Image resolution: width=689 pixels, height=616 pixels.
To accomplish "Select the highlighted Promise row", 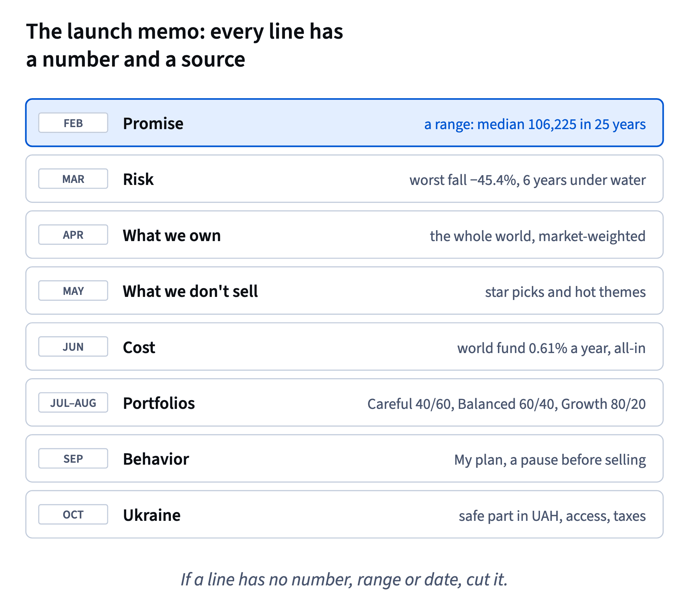I will pyautogui.click(x=344, y=123).
